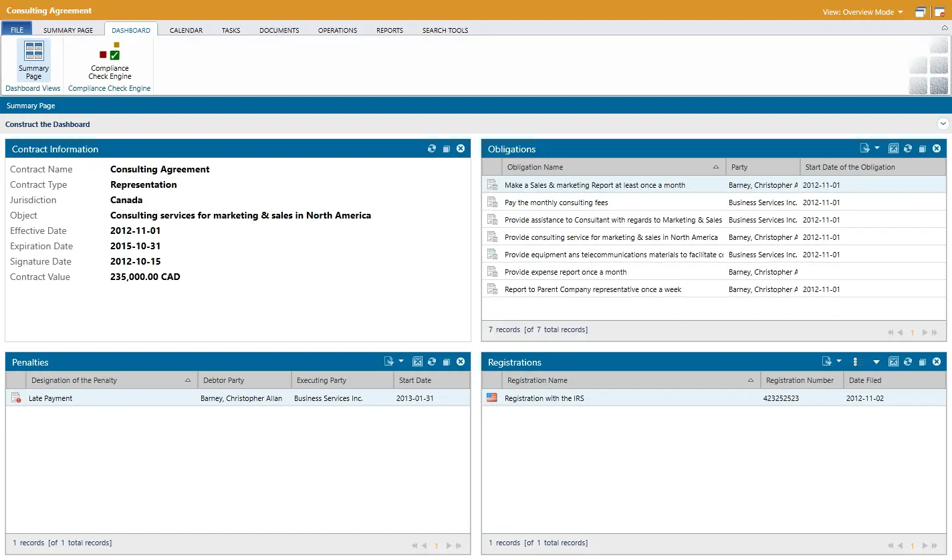Maximize the Registrations panel
The image size is (952, 560).
click(922, 362)
